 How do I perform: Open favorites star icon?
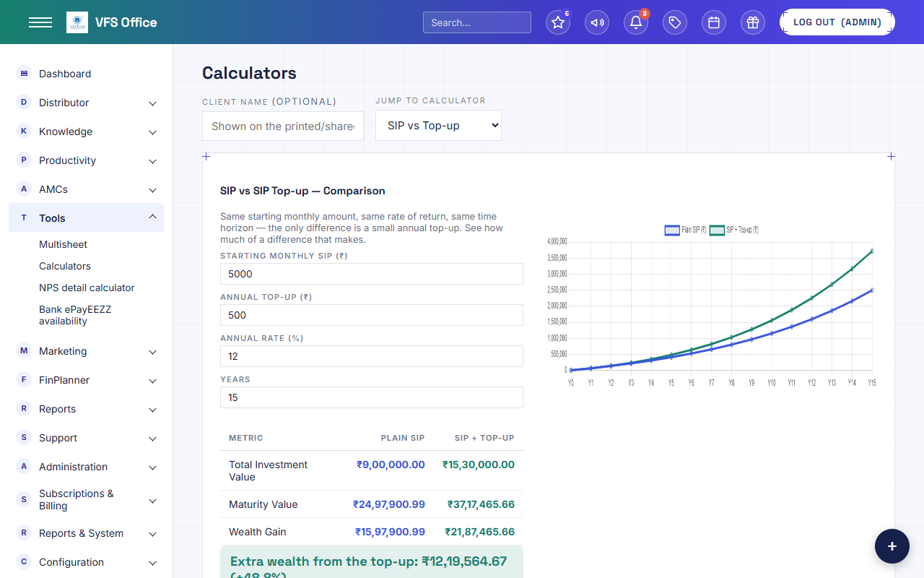pyautogui.click(x=558, y=22)
